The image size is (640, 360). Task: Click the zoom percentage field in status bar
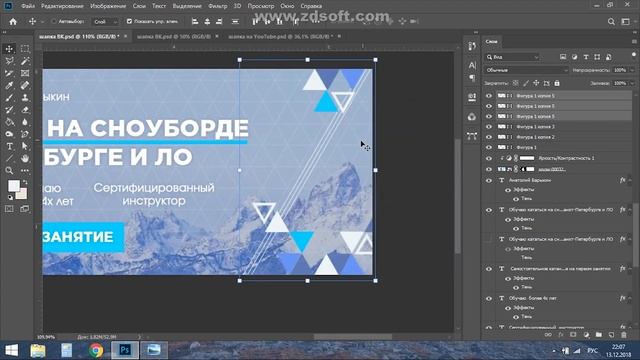coord(46,337)
